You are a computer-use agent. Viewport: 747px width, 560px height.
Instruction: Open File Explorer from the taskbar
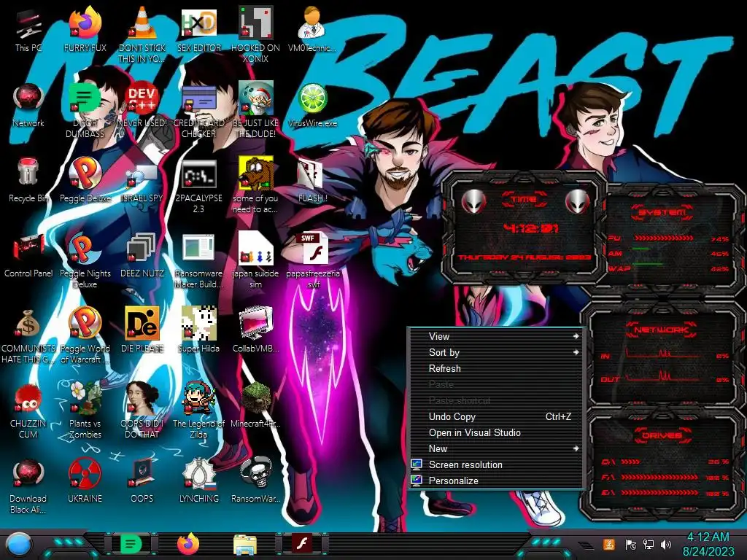[245, 544]
